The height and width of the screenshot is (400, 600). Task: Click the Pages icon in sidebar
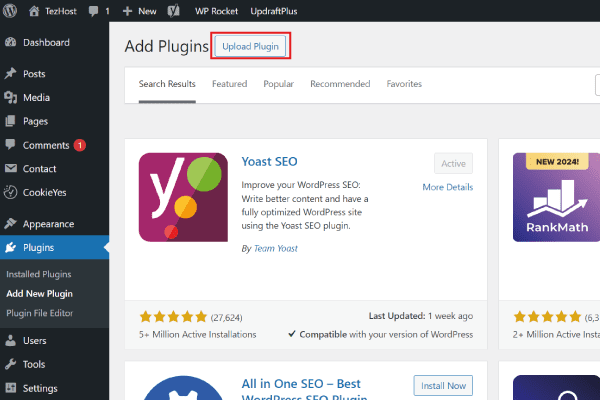[x=11, y=121]
